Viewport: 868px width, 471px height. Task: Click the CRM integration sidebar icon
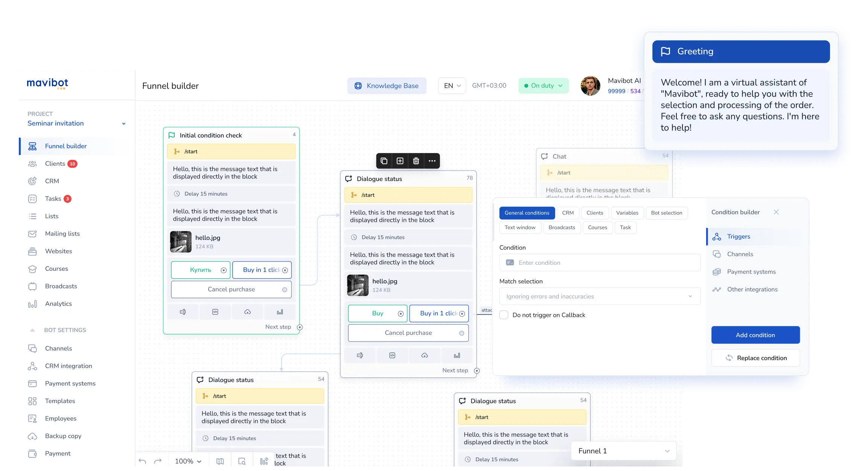coord(32,366)
